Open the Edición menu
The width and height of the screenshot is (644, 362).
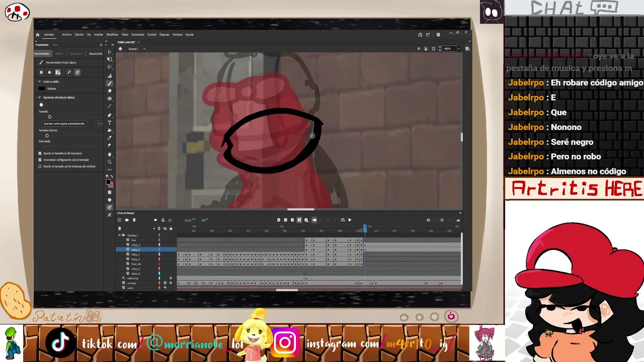[79, 35]
